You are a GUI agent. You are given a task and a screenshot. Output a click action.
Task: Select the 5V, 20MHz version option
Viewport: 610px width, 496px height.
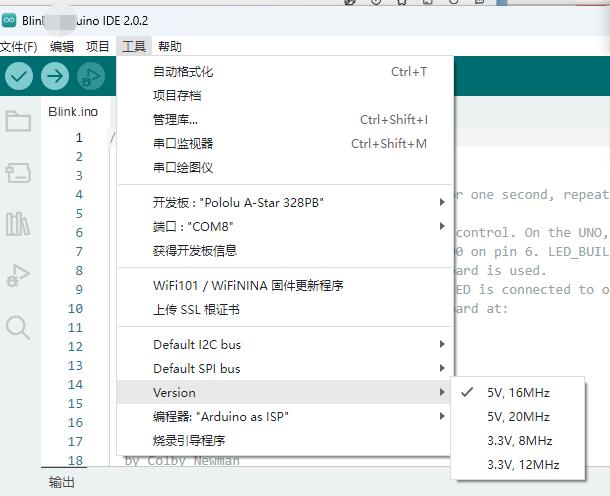[518, 417]
